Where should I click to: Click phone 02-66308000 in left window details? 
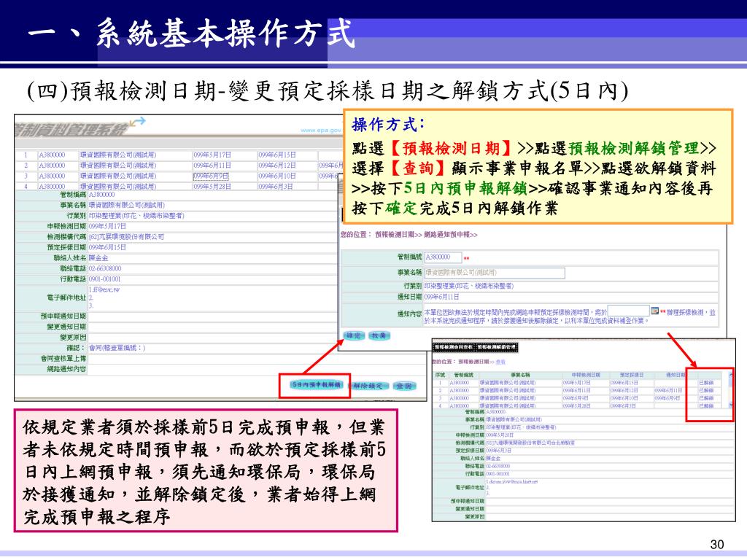coord(105,268)
